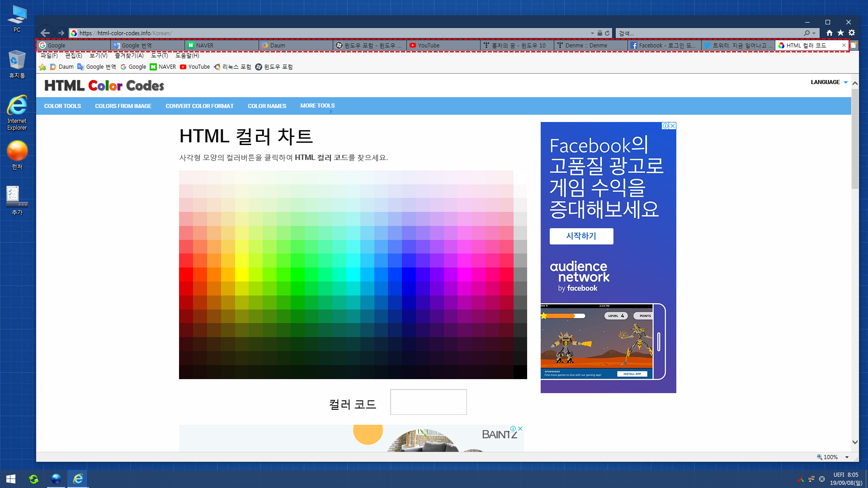Open the 편집(E) menu

pyautogui.click(x=74, y=56)
